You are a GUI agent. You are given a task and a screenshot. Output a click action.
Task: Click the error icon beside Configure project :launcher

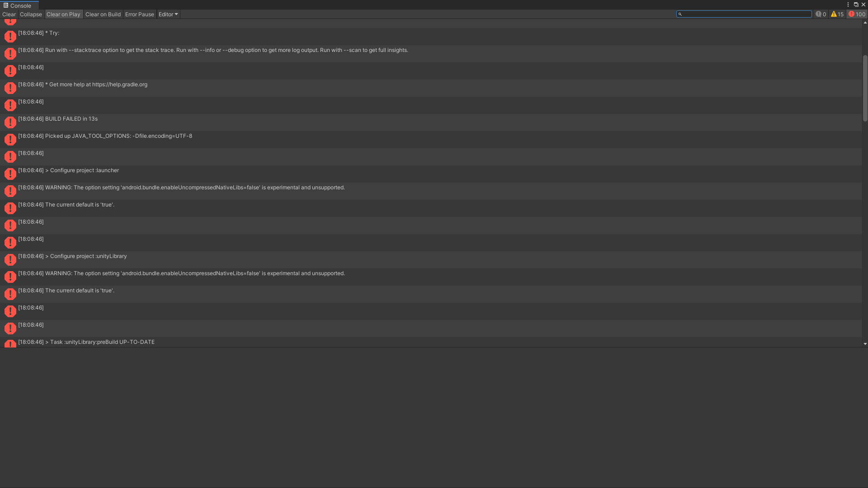10,174
